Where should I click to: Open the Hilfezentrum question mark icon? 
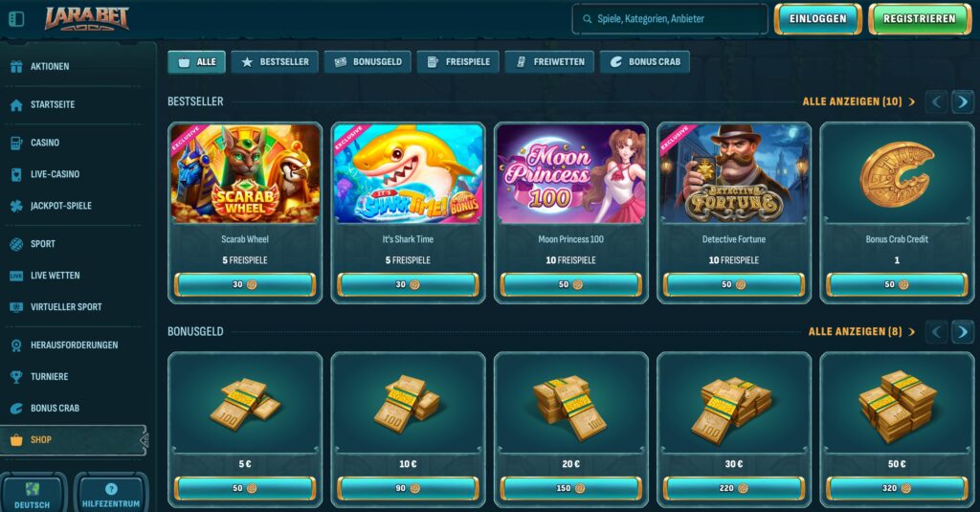pos(111,489)
